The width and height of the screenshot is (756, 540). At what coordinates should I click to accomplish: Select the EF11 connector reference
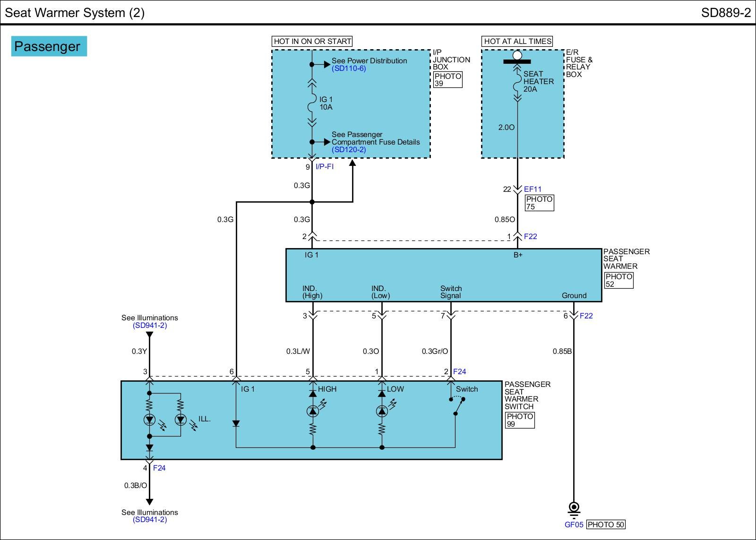(533, 189)
